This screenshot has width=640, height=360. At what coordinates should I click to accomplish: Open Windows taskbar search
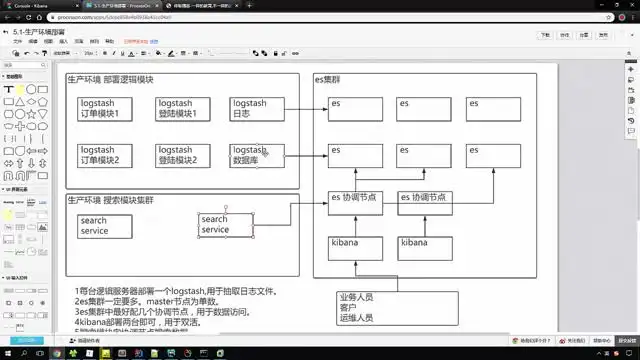(24, 353)
